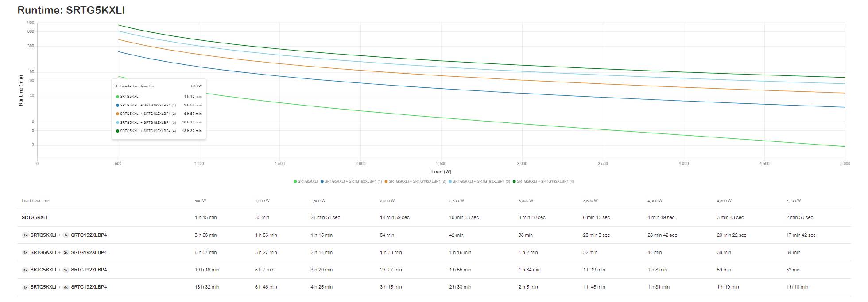Select the 500 W column header
This screenshot has height=302, width=868.
(x=200, y=201)
